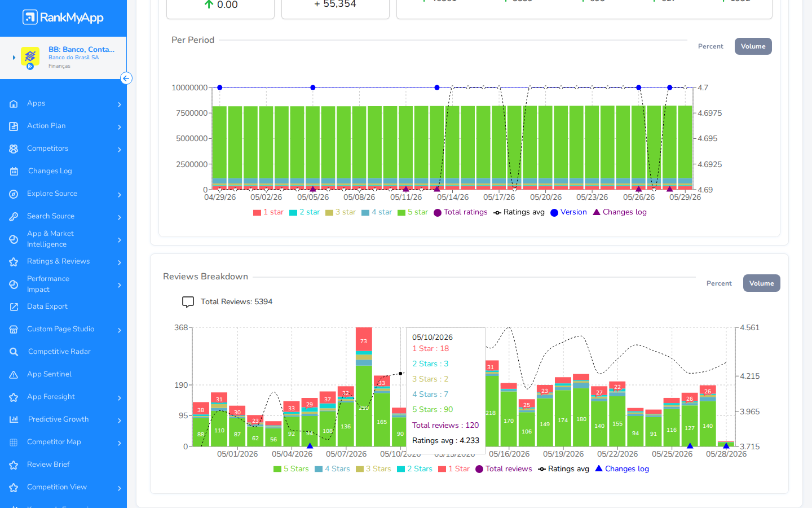Click the BB: Banco, Conta... app name
This screenshot has width=812, height=508.
[x=81, y=50]
